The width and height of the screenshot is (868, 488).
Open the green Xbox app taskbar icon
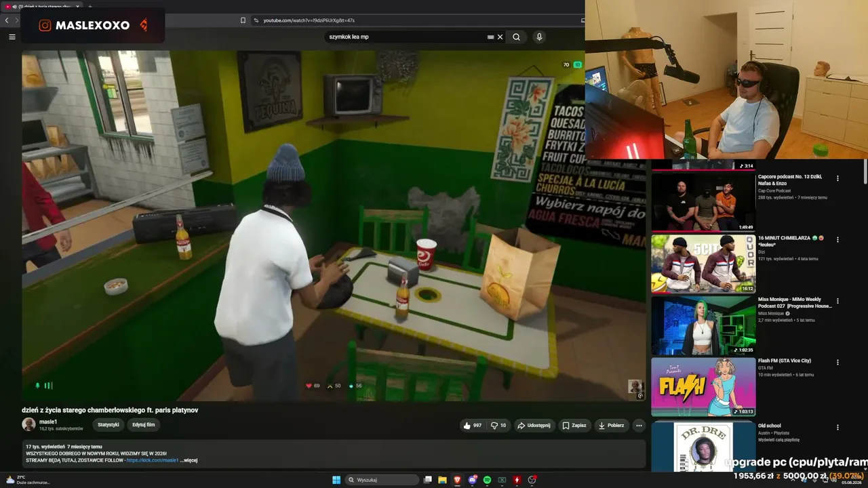click(x=502, y=480)
